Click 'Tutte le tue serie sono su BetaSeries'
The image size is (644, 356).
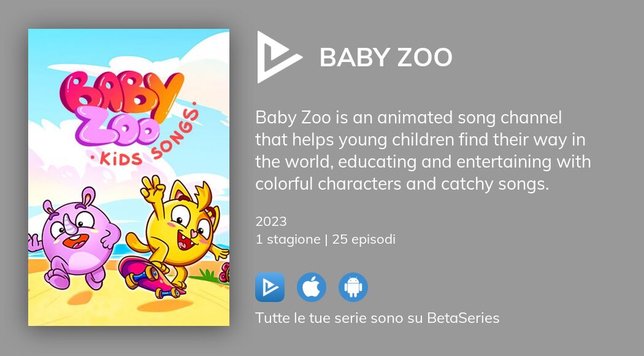coord(377,318)
